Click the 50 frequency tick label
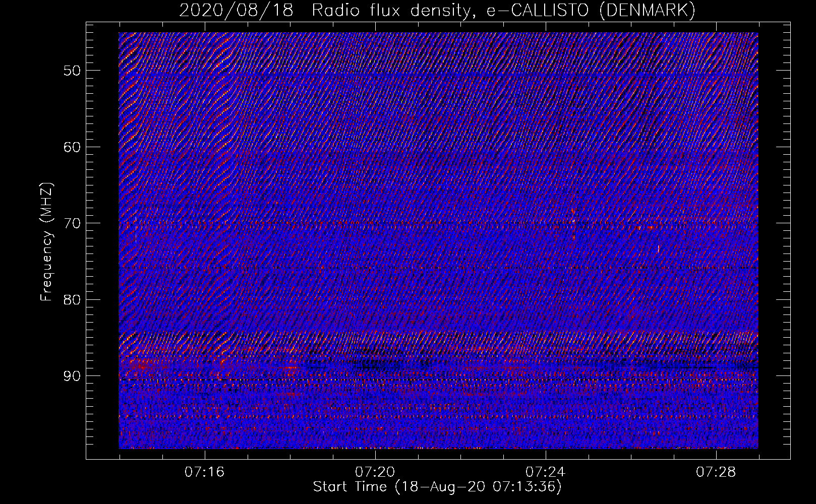This screenshot has width=816, height=504. (72, 71)
